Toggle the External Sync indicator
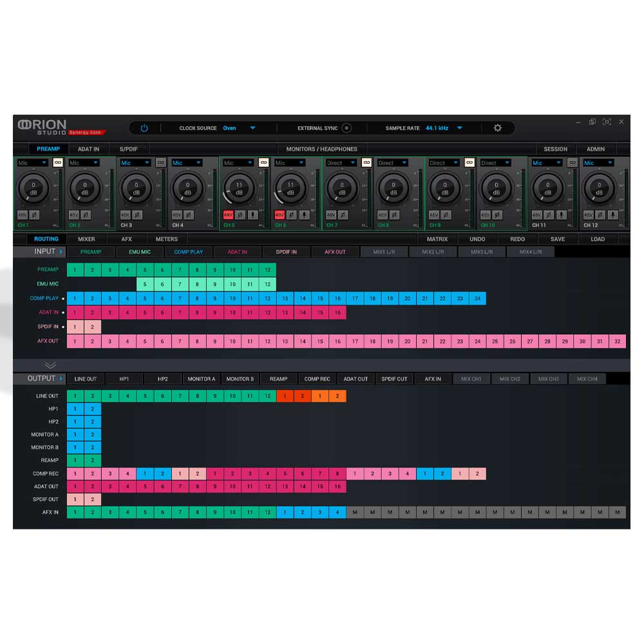Image resolution: width=644 pixels, height=644 pixels. [x=346, y=128]
